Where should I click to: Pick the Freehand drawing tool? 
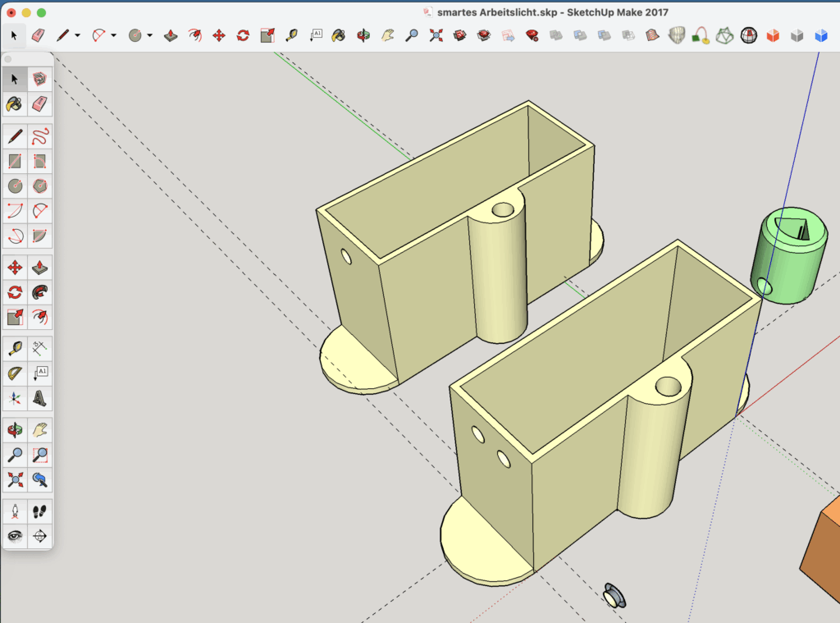[x=39, y=136]
